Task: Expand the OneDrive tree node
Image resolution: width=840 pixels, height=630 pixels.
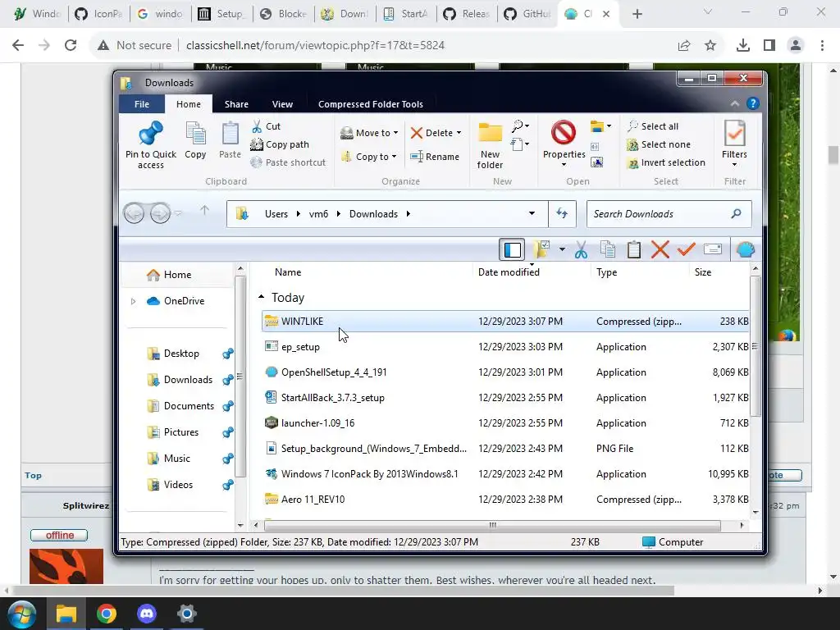Action: coord(133,302)
